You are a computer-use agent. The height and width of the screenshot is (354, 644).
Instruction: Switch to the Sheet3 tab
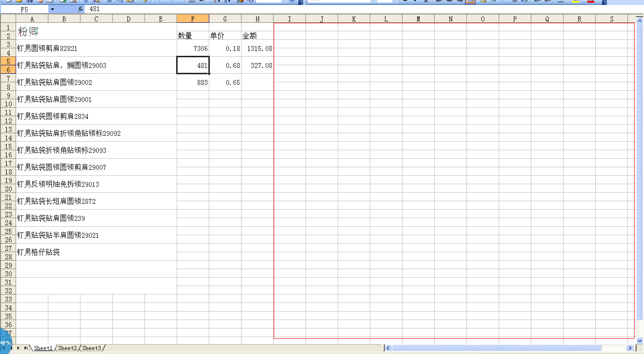92,348
